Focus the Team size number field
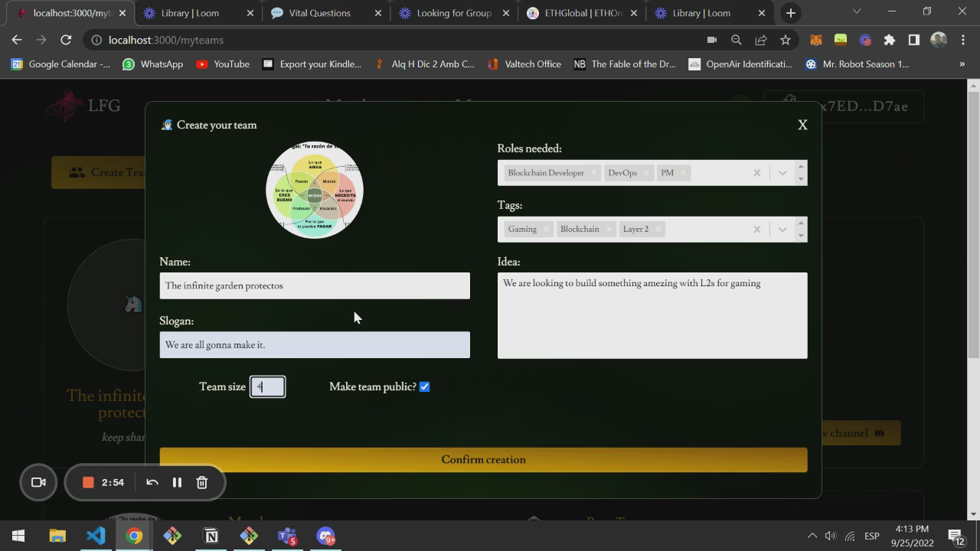The image size is (980, 551). 267,386
